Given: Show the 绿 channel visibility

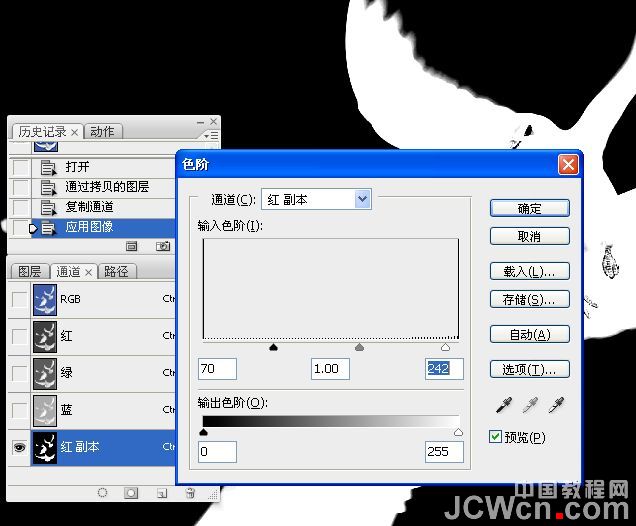Looking at the screenshot, I should tap(19, 373).
